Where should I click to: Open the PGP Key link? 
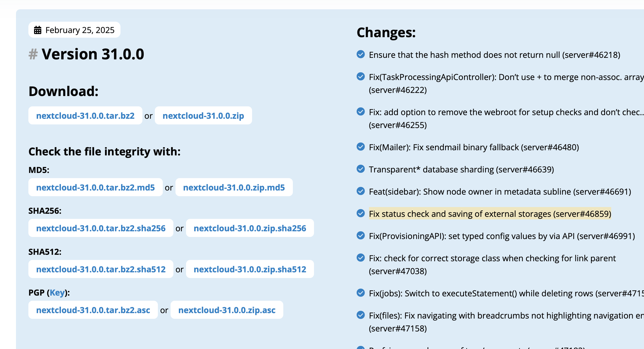click(x=57, y=293)
